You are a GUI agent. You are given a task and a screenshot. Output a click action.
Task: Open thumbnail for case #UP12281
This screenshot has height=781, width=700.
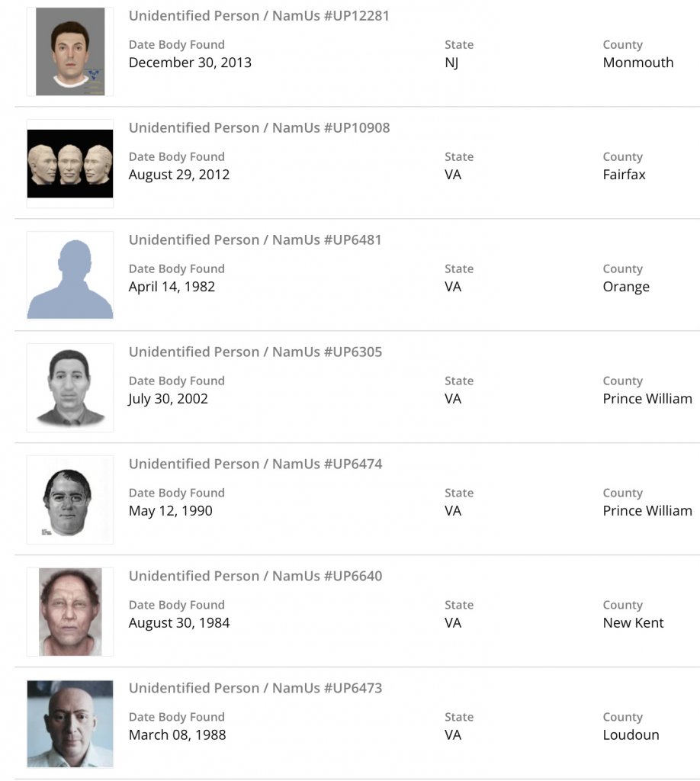pos(70,52)
